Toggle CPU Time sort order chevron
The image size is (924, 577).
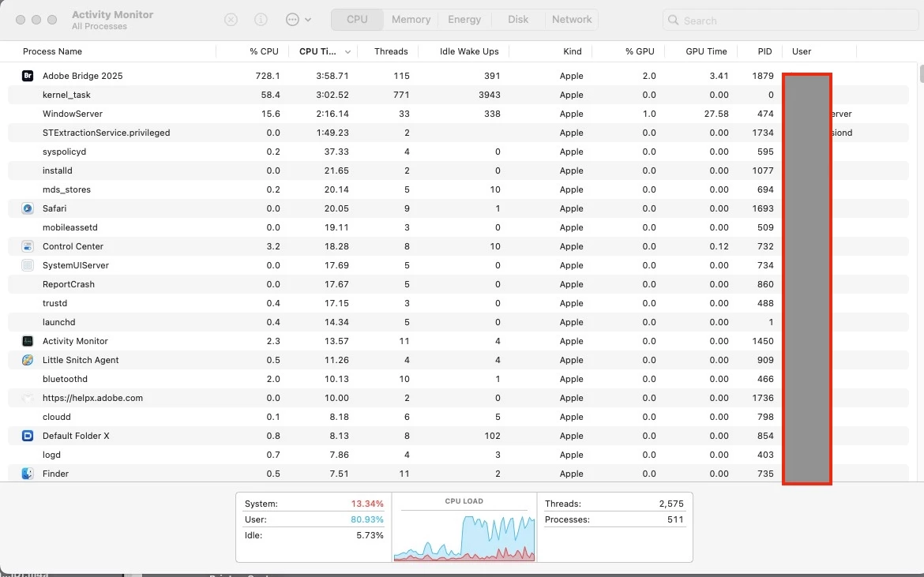tap(347, 52)
